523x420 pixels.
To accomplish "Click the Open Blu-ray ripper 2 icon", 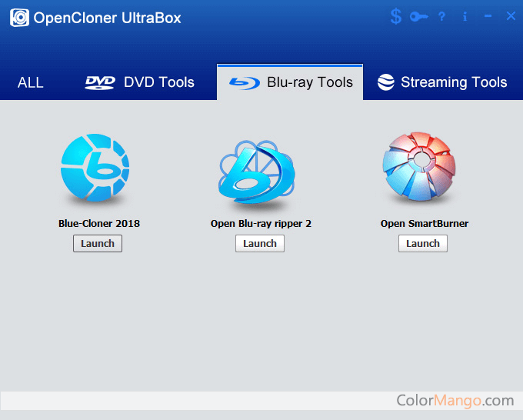I will [x=257, y=172].
